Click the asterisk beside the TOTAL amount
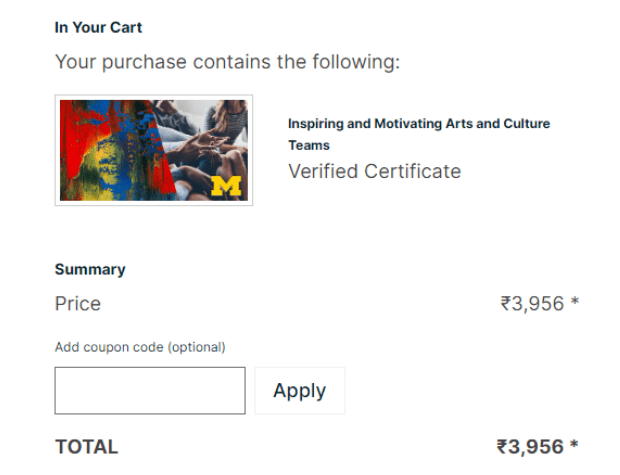 tap(574, 444)
